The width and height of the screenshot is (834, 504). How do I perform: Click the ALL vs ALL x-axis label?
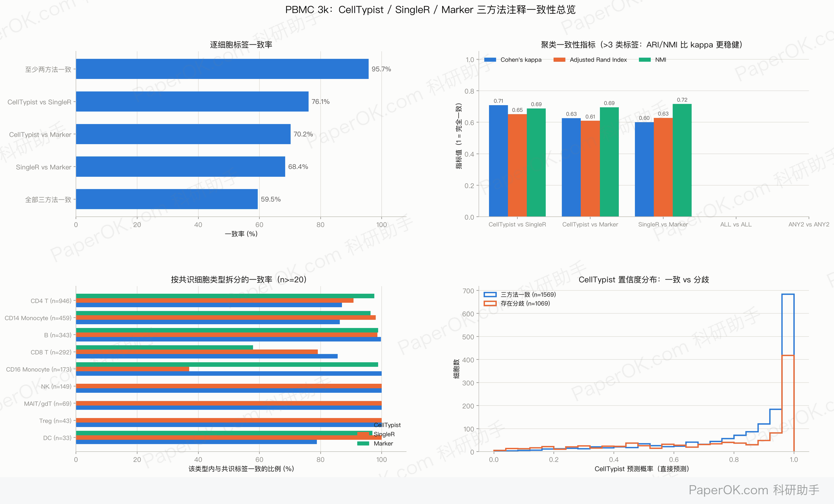pos(736,224)
